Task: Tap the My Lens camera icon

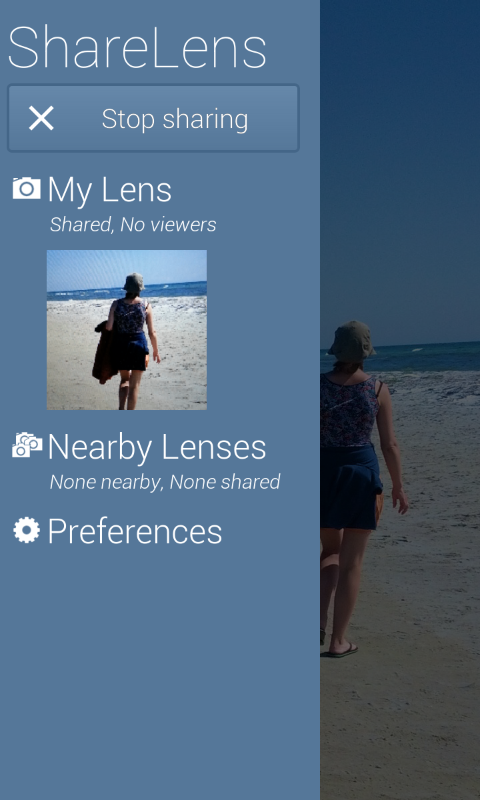Action: click(27, 189)
